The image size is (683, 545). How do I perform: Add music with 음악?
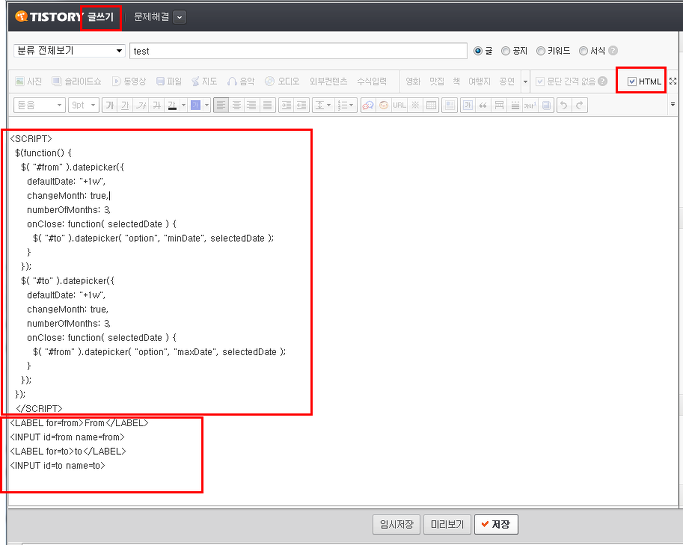click(x=241, y=81)
